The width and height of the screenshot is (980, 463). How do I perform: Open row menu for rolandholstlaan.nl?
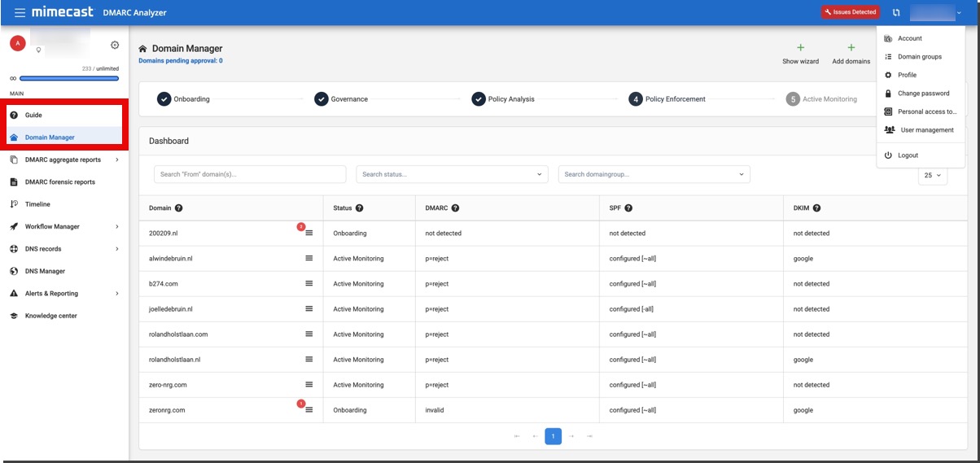click(x=308, y=360)
